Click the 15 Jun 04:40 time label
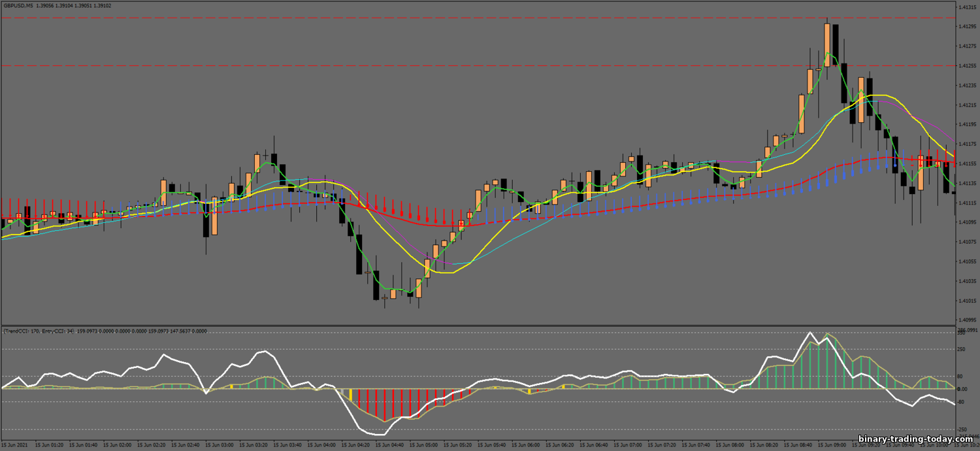Screen dimensions: 980x451 (x=391, y=444)
